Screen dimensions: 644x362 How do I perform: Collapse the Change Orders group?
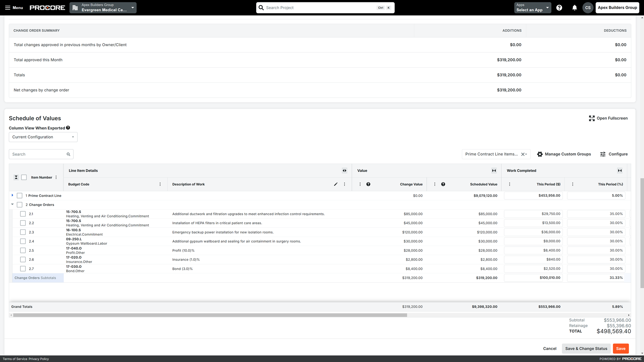12,204
